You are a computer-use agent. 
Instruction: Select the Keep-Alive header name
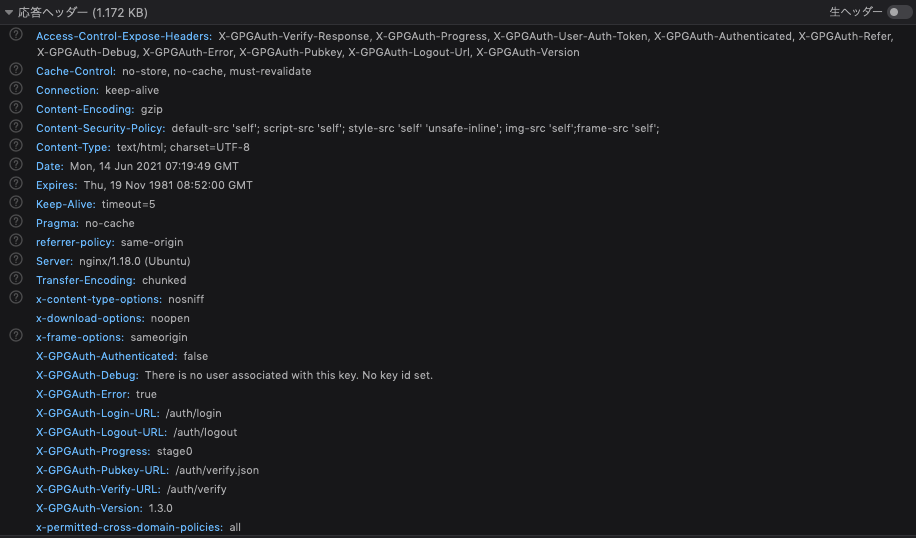(65, 204)
